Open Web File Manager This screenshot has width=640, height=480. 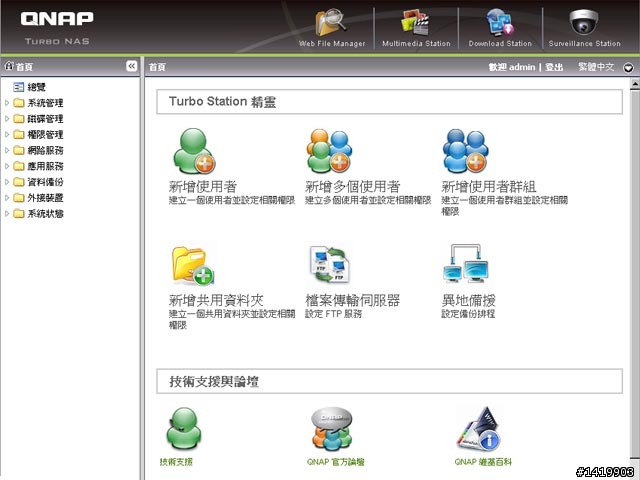(332, 28)
